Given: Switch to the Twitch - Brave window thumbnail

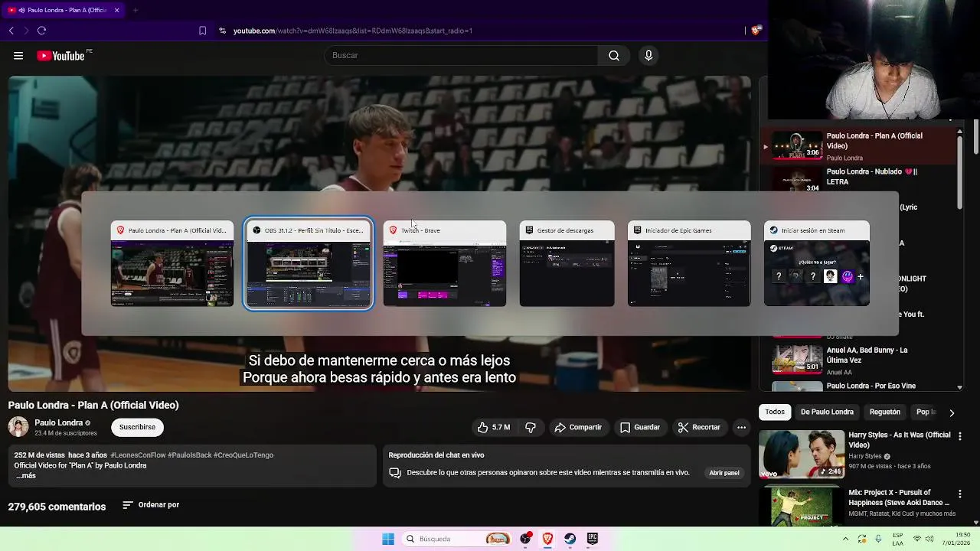Looking at the screenshot, I should click(445, 263).
